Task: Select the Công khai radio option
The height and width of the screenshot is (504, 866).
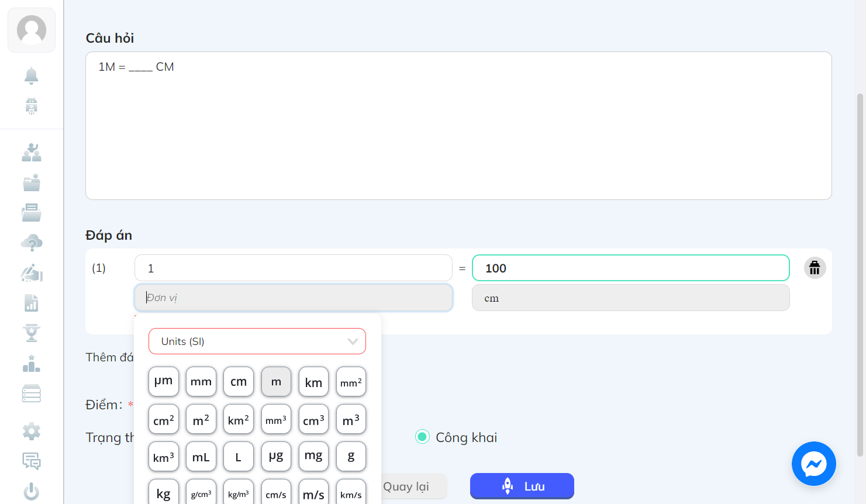Action: tap(422, 437)
